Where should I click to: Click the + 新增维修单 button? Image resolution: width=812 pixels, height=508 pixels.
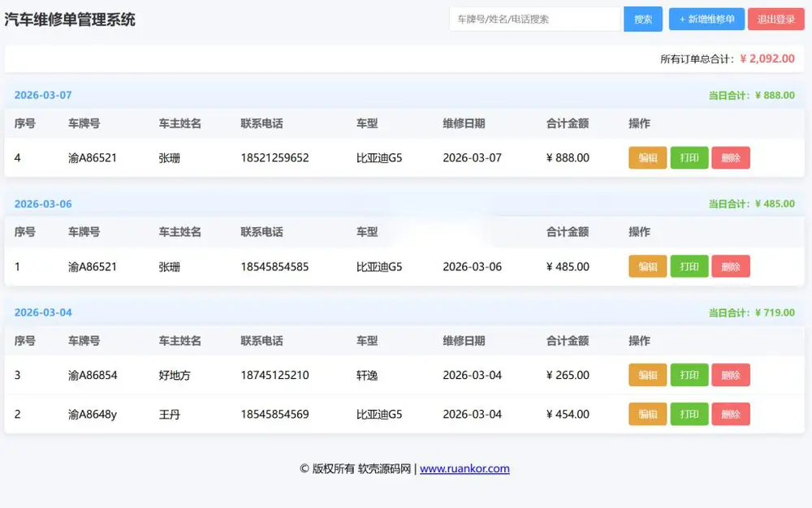(x=707, y=19)
